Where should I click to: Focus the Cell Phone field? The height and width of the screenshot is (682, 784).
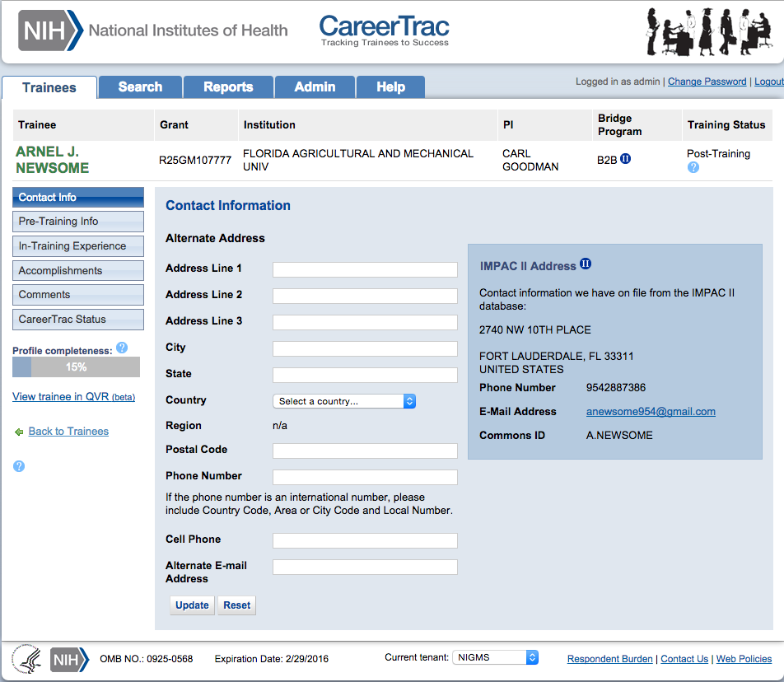tap(365, 540)
